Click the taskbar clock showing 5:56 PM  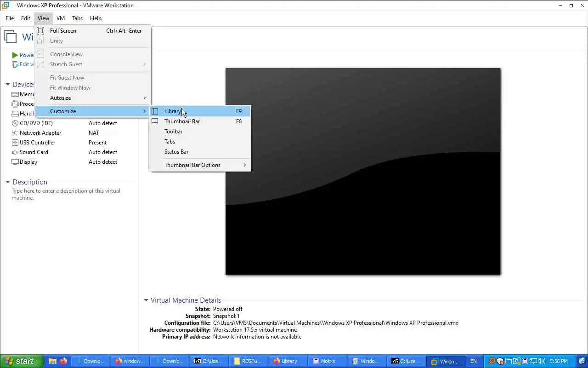559,361
